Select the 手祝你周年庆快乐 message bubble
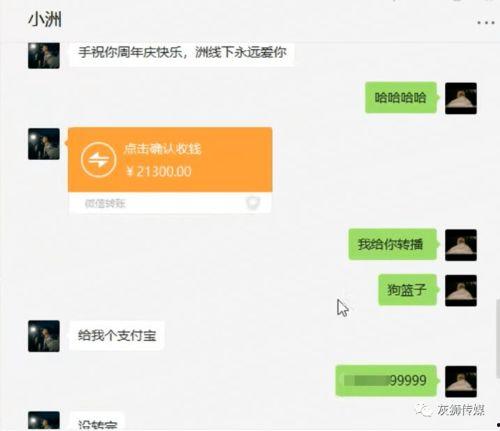This screenshot has height=431, width=500. pyautogui.click(x=182, y=52)
